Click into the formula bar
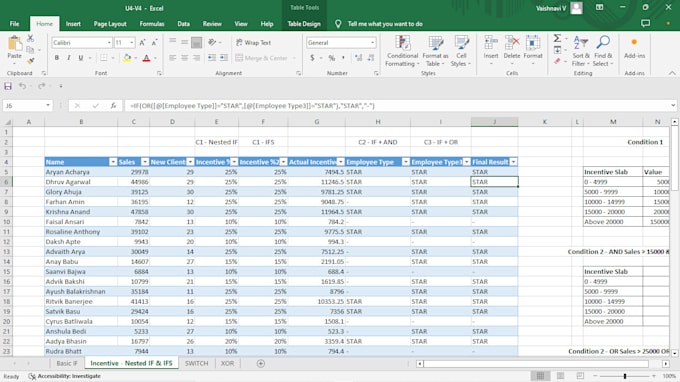This screenshot has height=382, width=680. point(397,105)
